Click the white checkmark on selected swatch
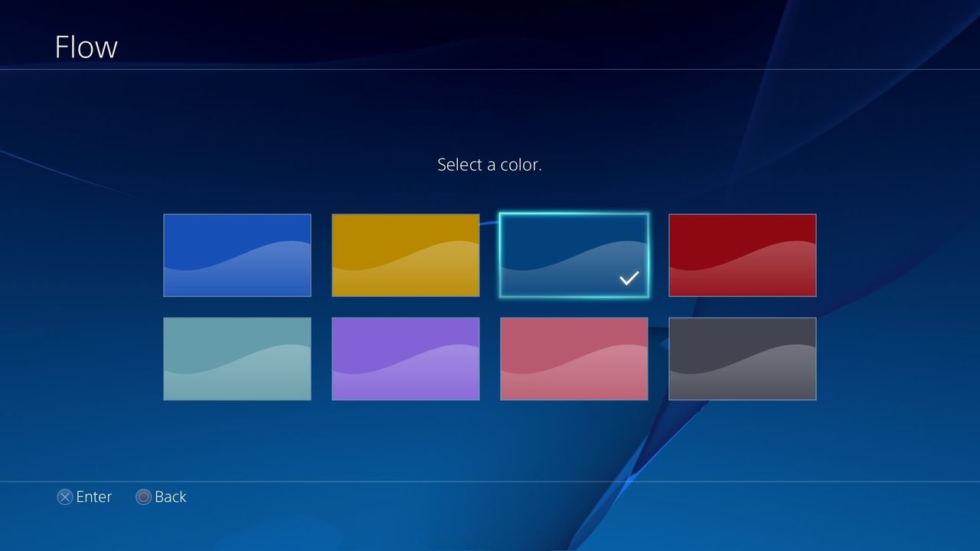The height and width of the screenshot is (551, 980). (629, 279)
